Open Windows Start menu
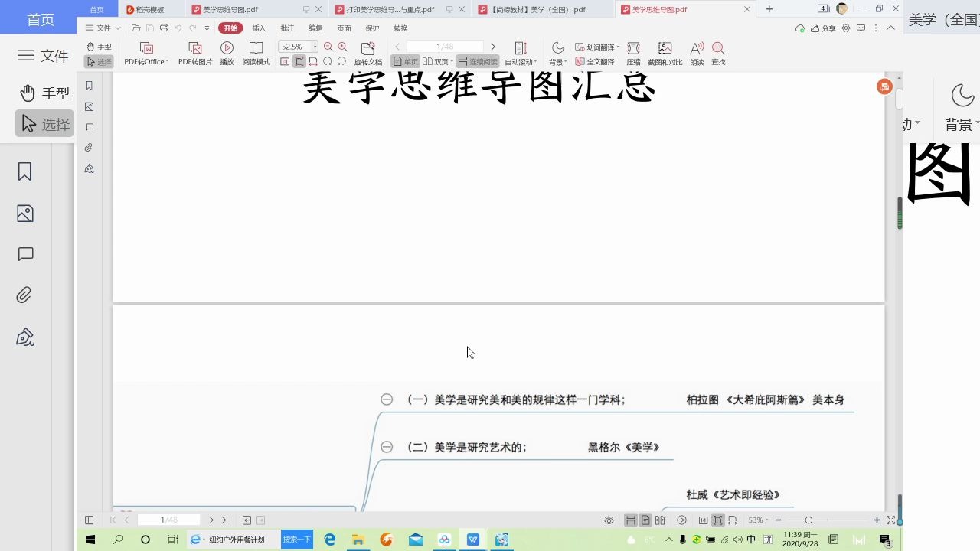This screenshot has width=980, height=551. click(x=90, y=540)
